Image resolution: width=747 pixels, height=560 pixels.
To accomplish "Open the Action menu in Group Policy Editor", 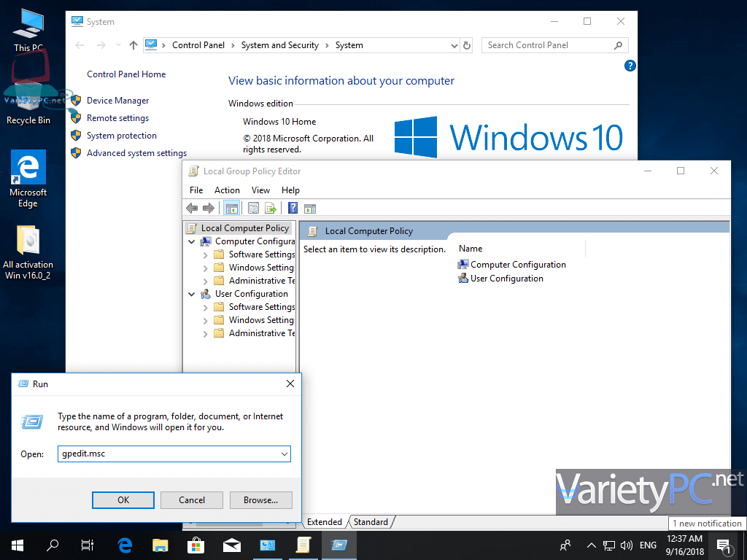I will tap(228, 190).
